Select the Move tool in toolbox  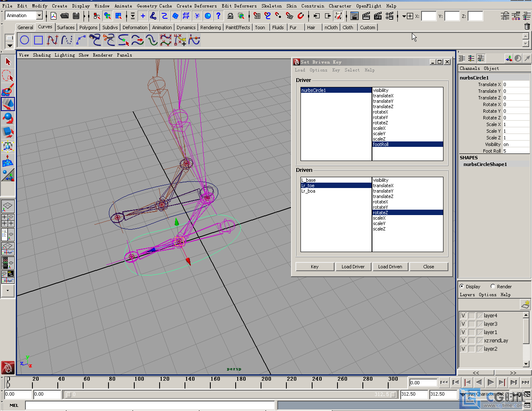click(x=8, y=104)
